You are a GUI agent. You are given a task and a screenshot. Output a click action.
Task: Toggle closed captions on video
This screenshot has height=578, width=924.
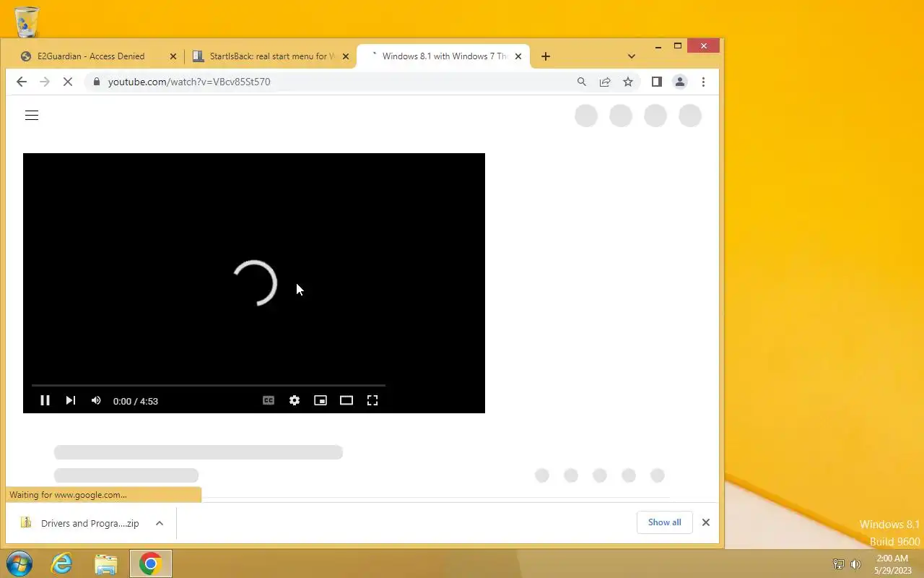[269, 400]
